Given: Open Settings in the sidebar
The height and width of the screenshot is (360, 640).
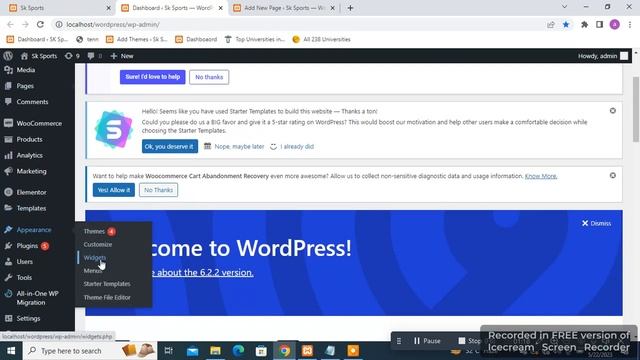Looking at the screenshot, I should point(28,318).
